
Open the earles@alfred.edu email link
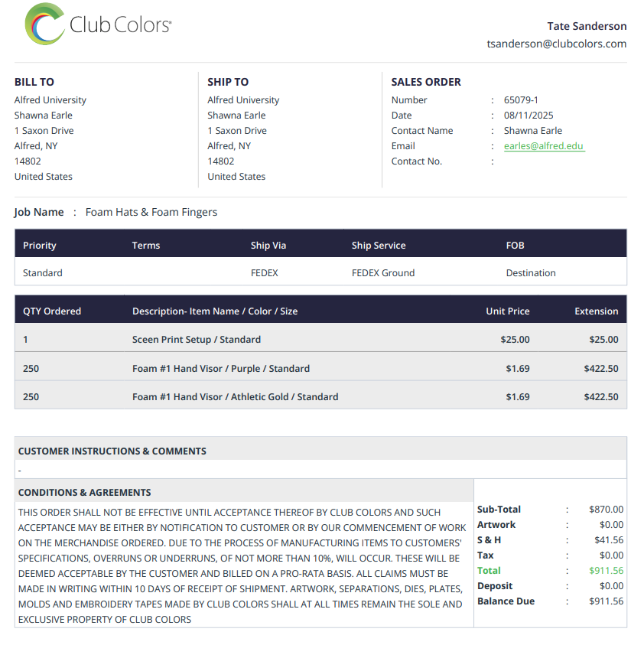(x=544, y=146)
